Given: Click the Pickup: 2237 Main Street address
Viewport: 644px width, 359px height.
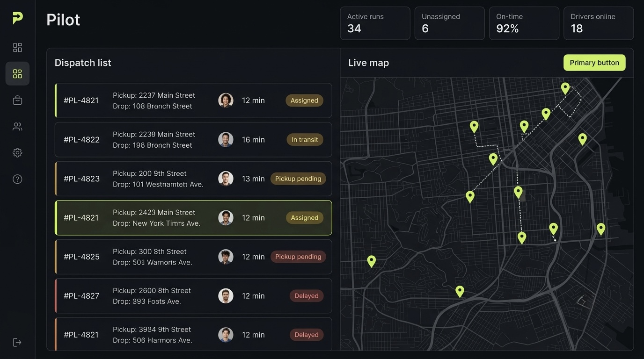Looking at the screenshot, I should [154, 95].
